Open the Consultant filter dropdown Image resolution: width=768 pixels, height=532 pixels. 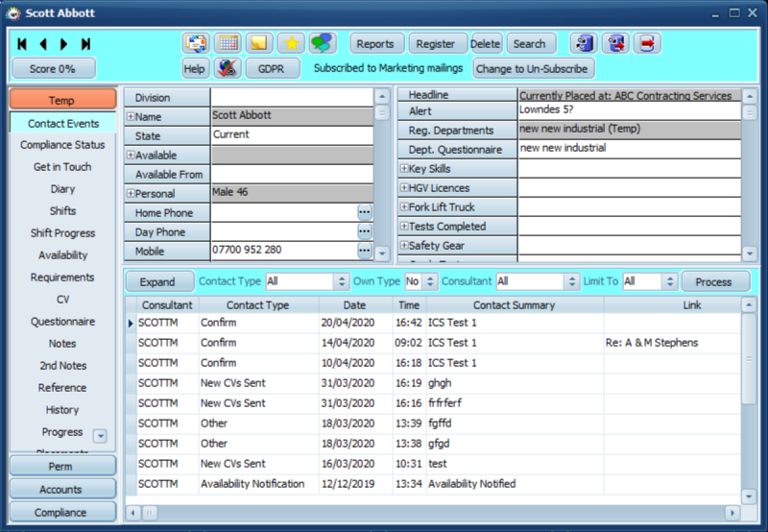pos(571,281)
